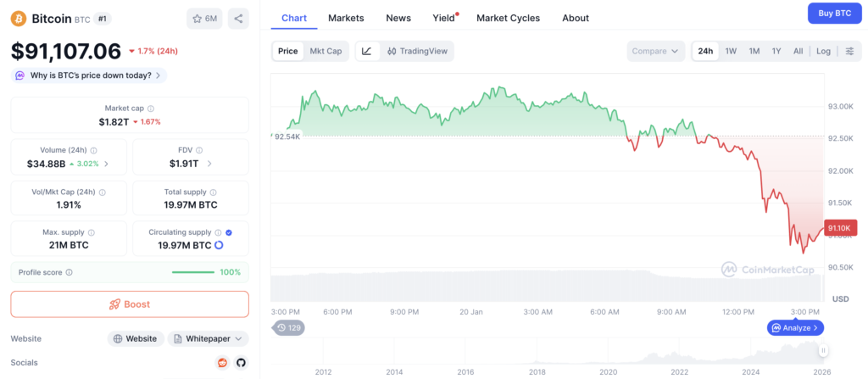Select the line chart type icon
Image resolution: width=868 pixels, height=379 pixels.
pyautogui.click(x=366, y=51)
